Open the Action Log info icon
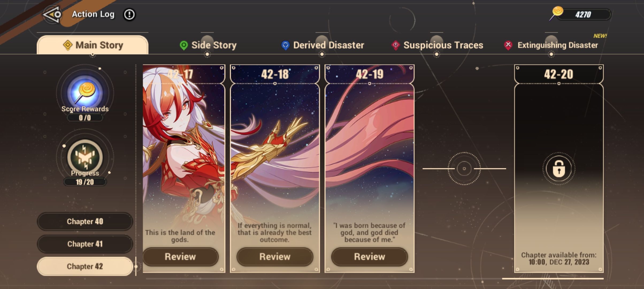This screenshot has height=289, width=644. coord(129,14)
